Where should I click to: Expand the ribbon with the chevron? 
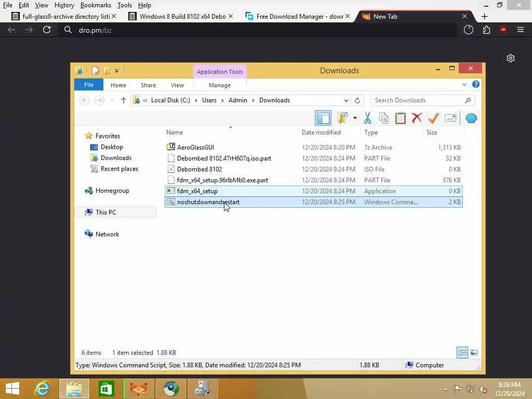(464, 85)
